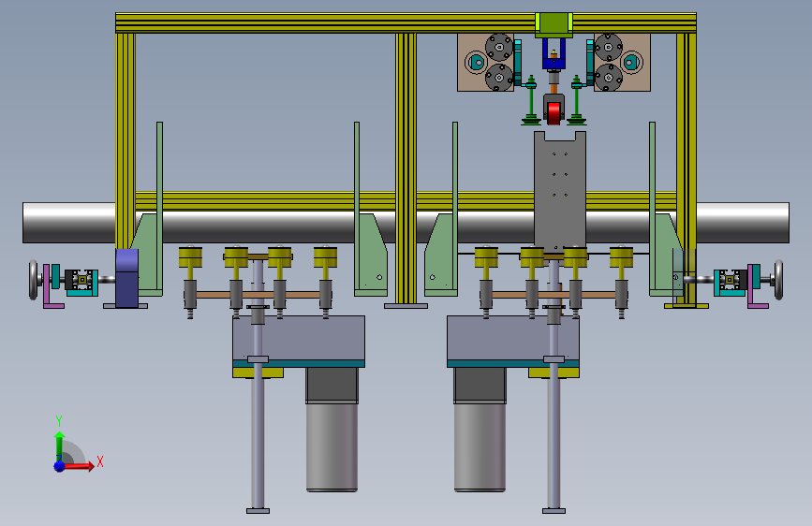Select the foot plate of the left vertical rod
Screen dimensions: 812x526
click(258, 511)
